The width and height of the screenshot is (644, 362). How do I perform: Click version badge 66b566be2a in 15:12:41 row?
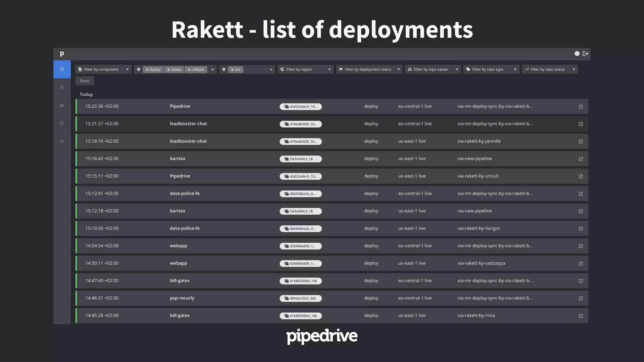[301, 194]
